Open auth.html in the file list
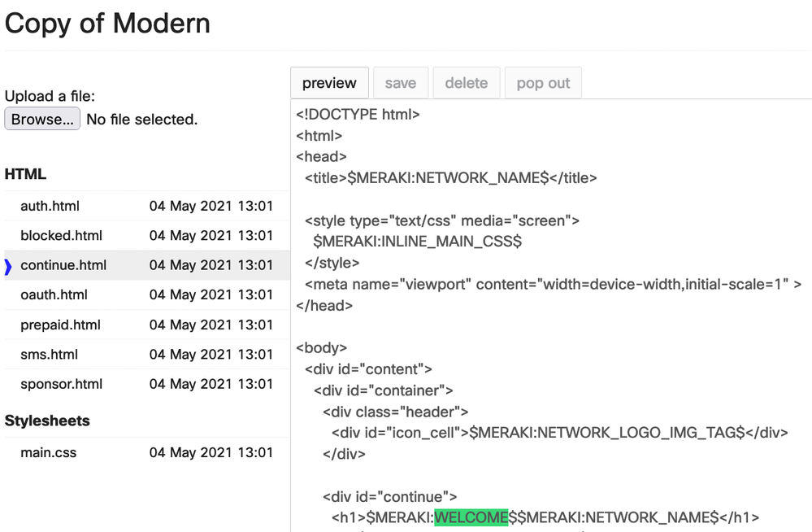The height and width of the screenshot is (532, 812). (50, 206)
